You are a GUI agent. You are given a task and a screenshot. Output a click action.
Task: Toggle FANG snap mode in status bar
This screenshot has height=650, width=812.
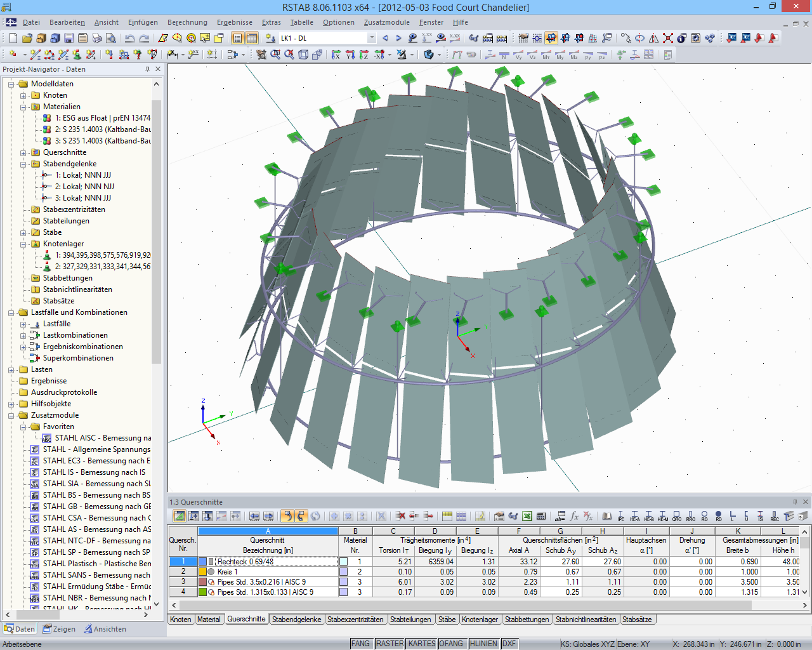(360, 643)
